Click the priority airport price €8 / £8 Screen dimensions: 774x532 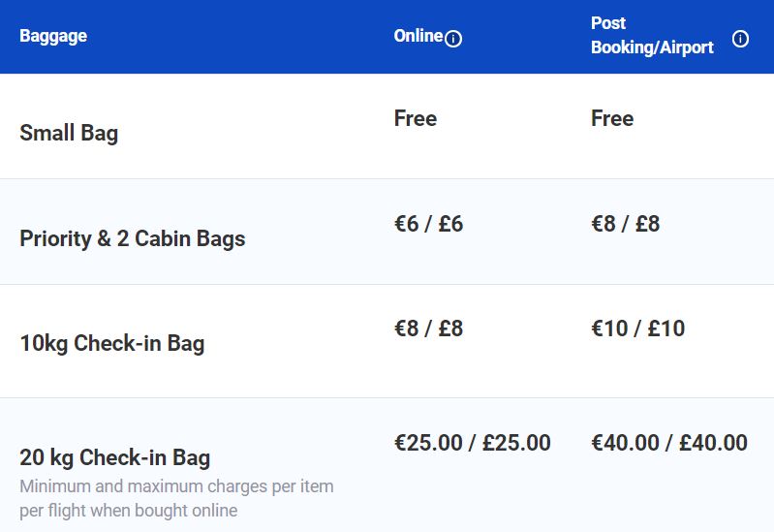tap(626, 224)
